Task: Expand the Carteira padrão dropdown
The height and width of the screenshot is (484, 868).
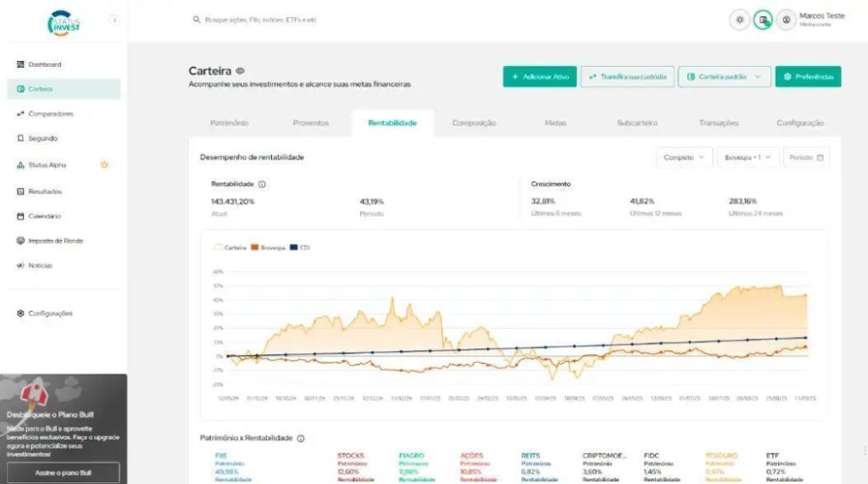Action: (x=724, y=77)
